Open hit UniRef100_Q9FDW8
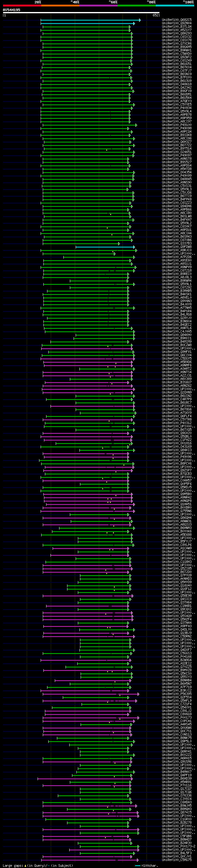Image resolution: width=197 pixels, height=868 pixels. pyautogui.click(x=177, y=247)
